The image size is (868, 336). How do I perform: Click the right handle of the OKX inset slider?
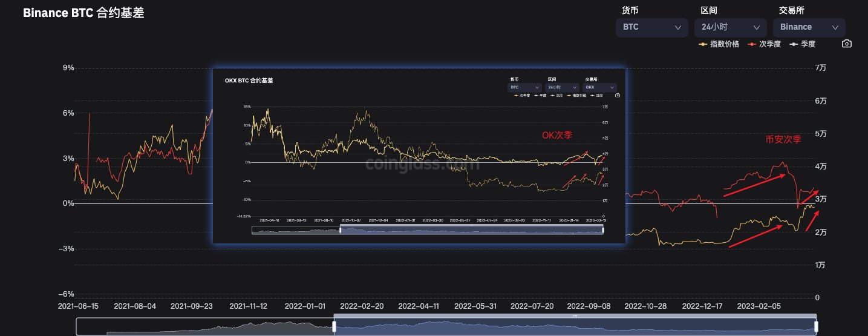click(603, 229)
